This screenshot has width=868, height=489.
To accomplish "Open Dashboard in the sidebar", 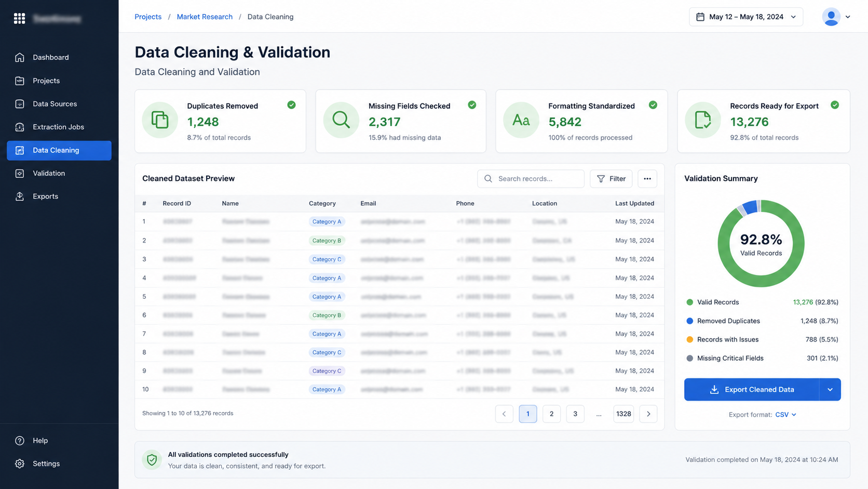I will pos(59,57).
